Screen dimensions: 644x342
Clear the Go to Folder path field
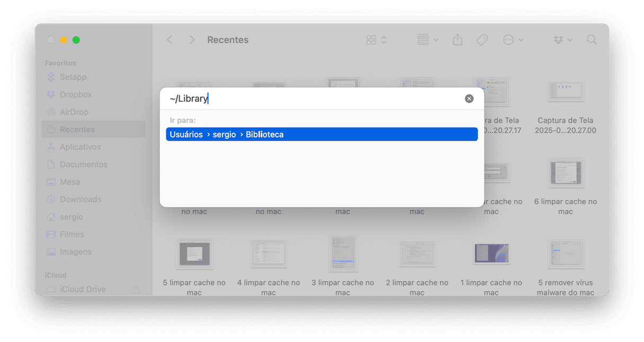[469, 98]
